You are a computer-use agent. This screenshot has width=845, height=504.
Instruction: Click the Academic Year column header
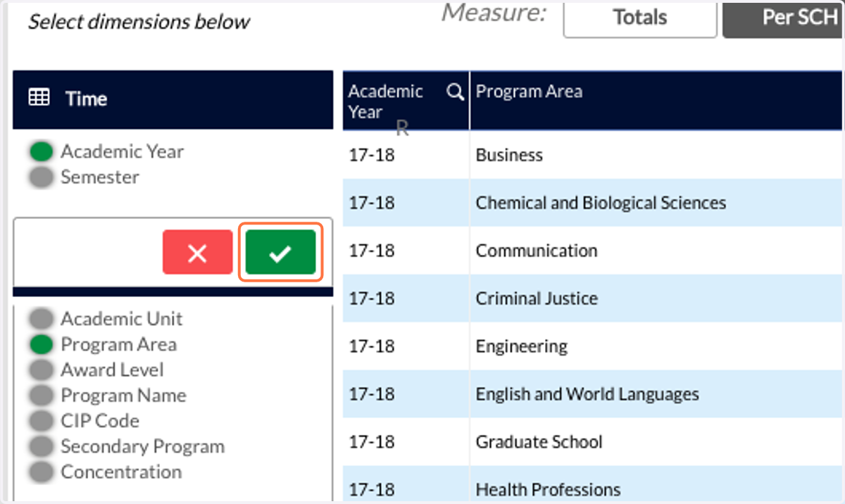pos(406,100)
